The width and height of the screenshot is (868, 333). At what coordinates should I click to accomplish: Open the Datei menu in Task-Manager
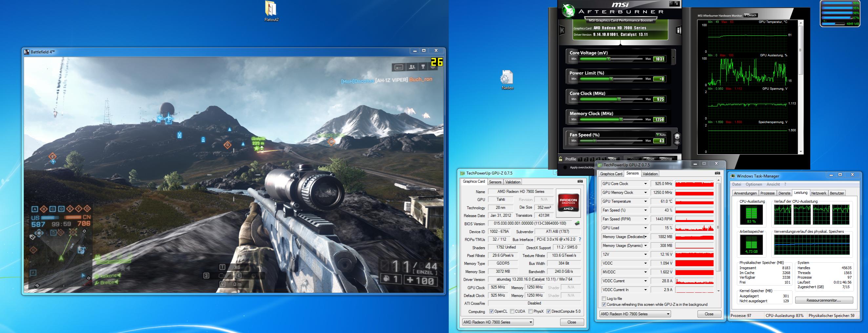pyautogui.click(x=737, y=184)
